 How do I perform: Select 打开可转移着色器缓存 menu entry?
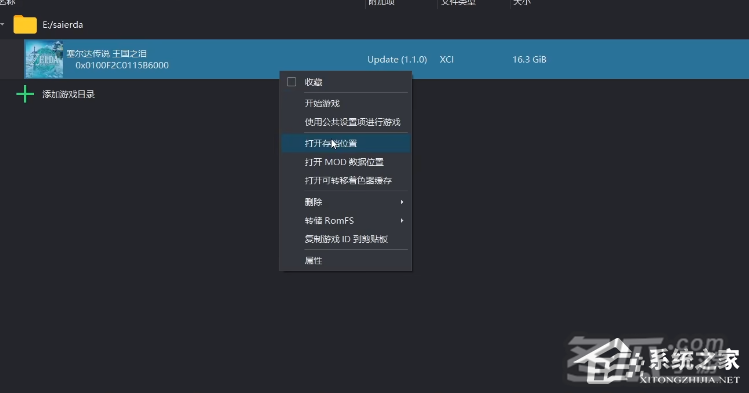click(345, 181)
